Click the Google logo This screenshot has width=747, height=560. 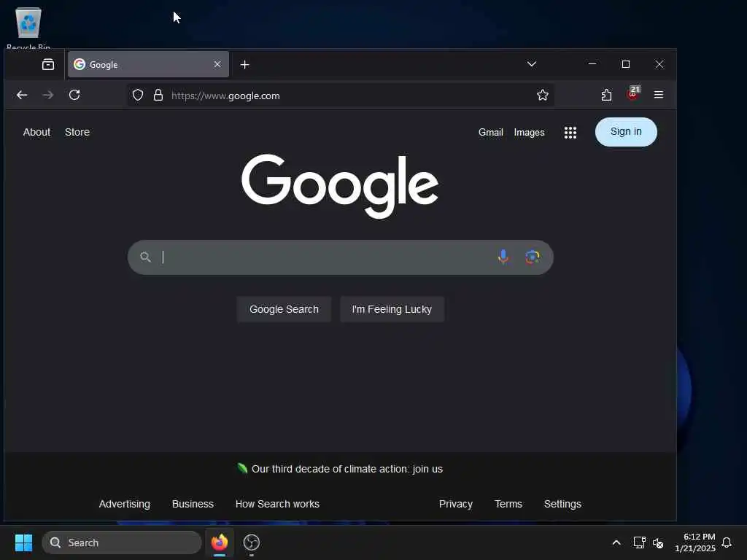click(340, 186)
